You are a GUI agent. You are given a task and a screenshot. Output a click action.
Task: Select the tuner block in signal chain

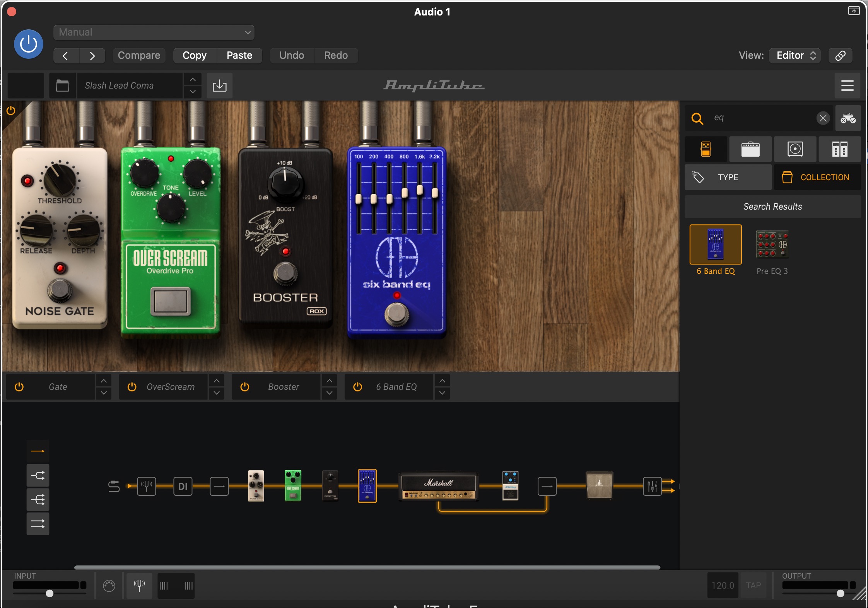pos(147,486)
